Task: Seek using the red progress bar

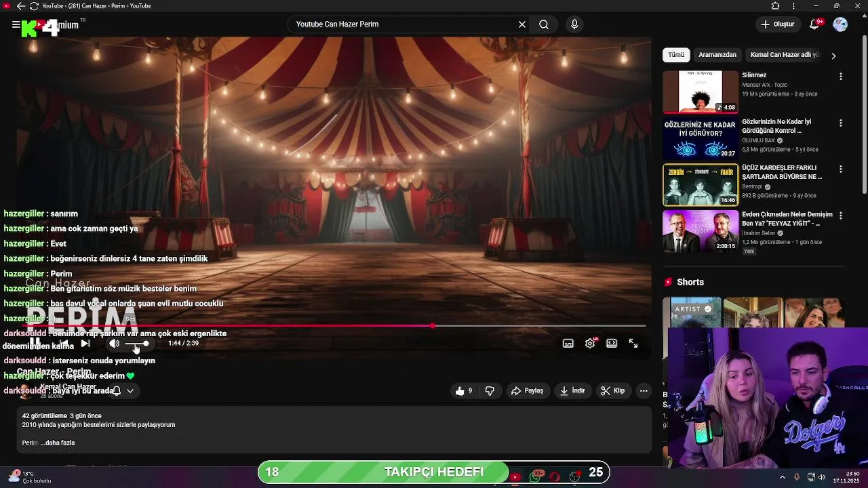Action: pos(335,326)
